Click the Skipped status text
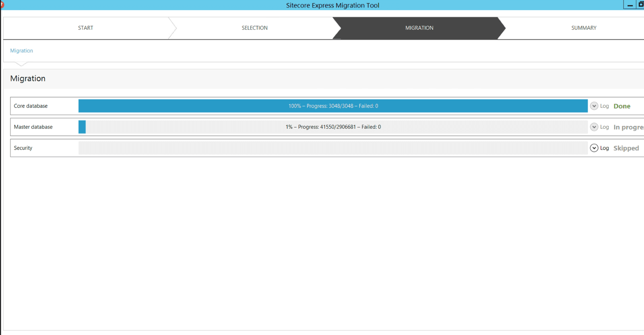Viewport: 644px width, 335px height. click(x=626, y=148)
